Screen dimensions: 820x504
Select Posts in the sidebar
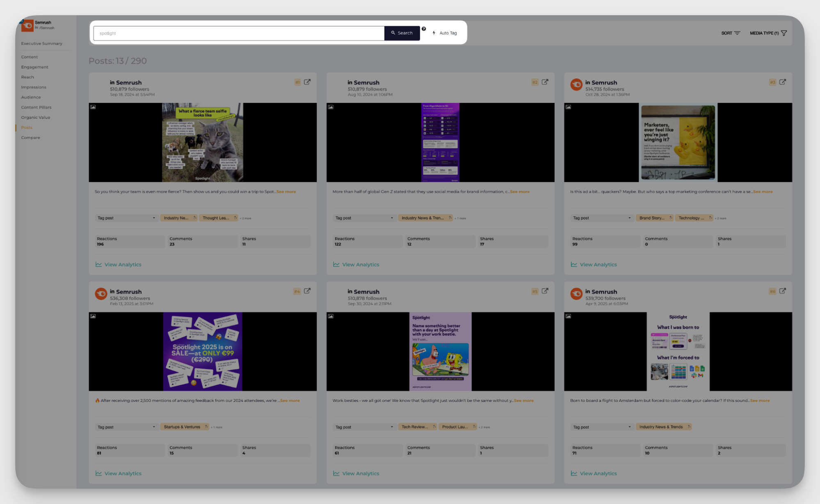coord(27,128)
